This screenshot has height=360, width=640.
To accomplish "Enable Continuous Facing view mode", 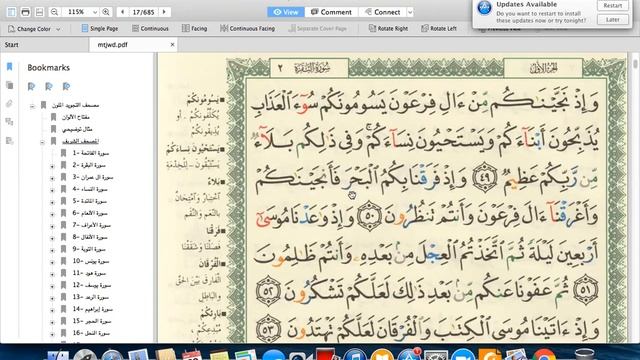I will pyautogui.click(x=247, y=28).
